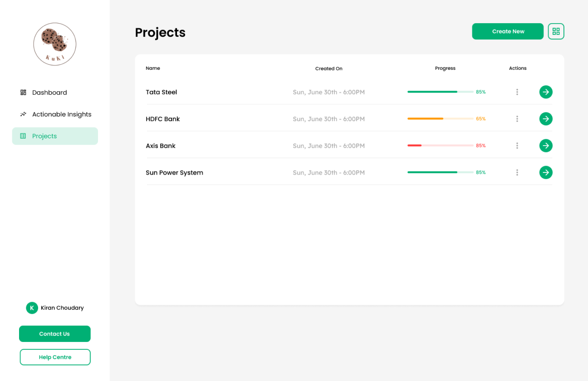Click the green arrow for Sun Power System
This screenshot has width=588, height=381.
coord(546,172)
